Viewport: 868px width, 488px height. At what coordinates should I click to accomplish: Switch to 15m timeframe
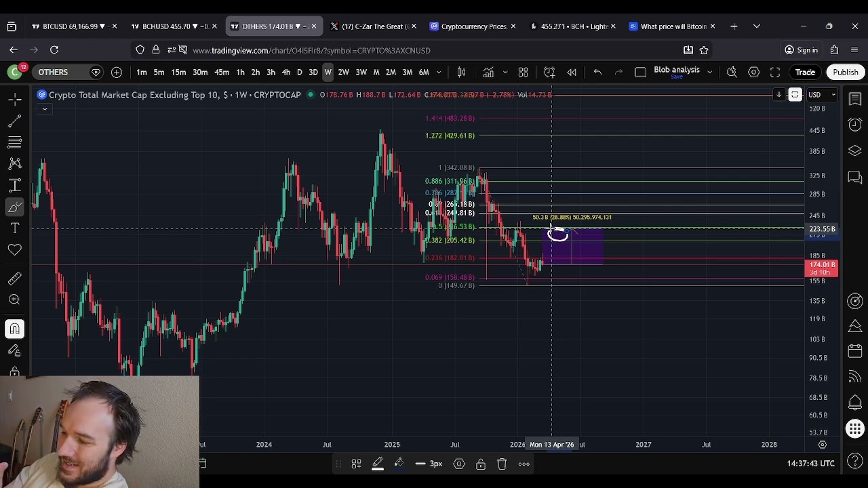tap(178, 72)
